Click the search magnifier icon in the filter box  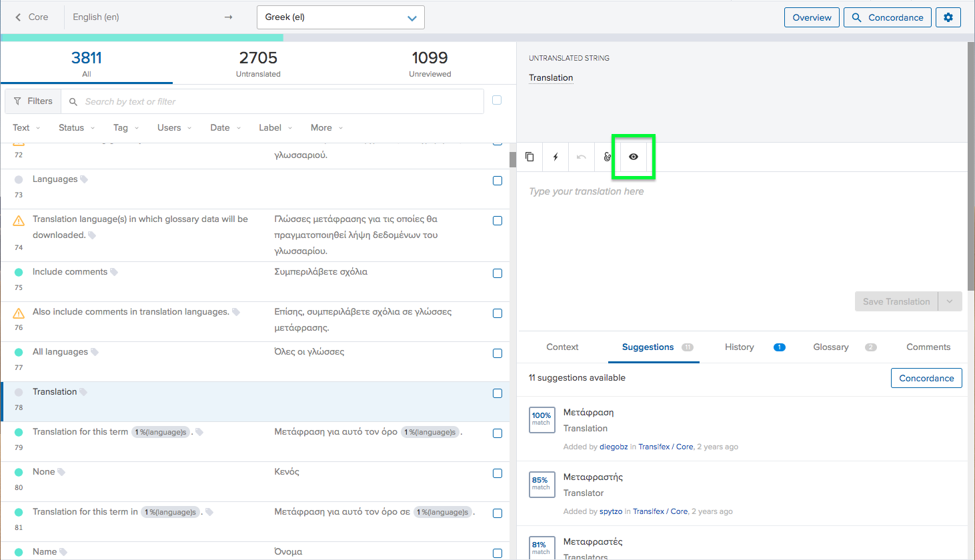73,102
